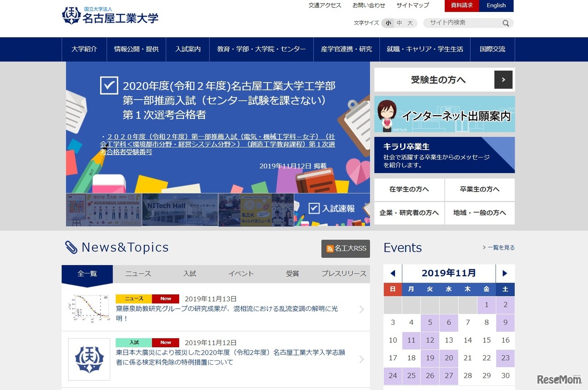Image resolution: width=588 pixels, height=390 pixels.
Task: Click the 地域・一般の方へ button
Action: pyautogui.click(x=480, y=213)
